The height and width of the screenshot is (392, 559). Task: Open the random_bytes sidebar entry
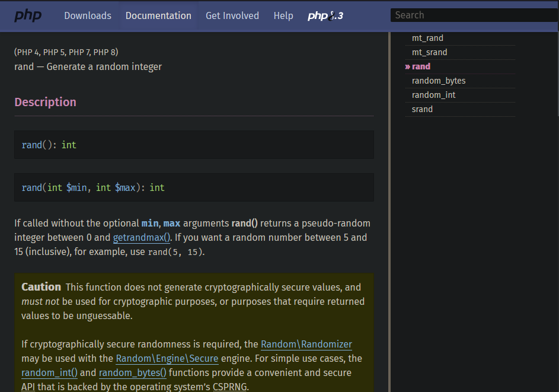(x=439, y=81)
